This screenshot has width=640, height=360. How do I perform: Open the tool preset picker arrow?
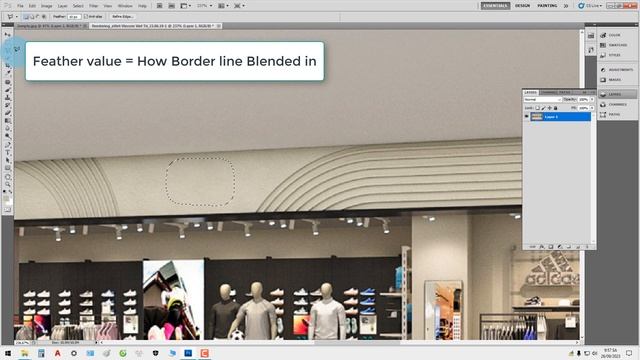pyautogui.click(x=17, y=17)
